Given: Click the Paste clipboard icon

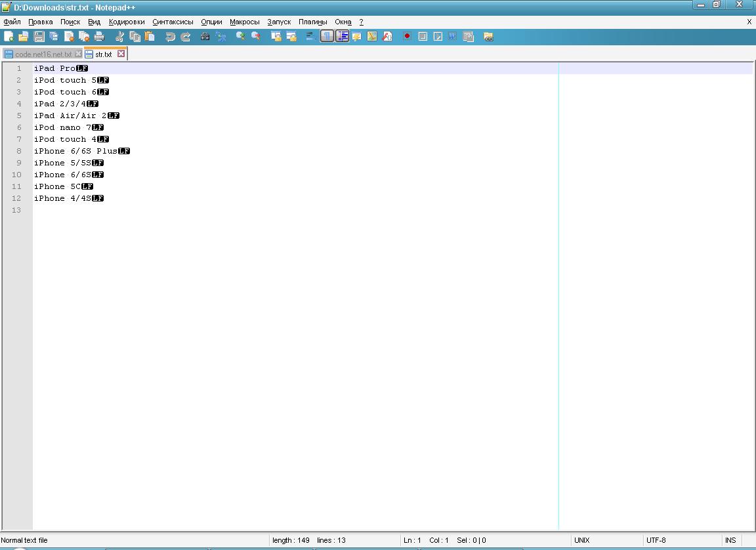Looking at the screenshot, I should coord(150,37).
